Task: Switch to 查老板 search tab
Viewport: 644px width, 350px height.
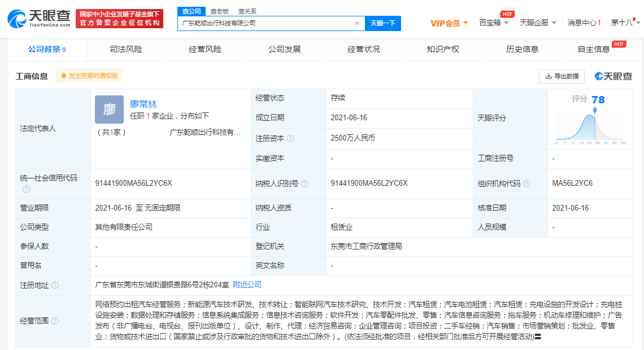Action: 219,11
